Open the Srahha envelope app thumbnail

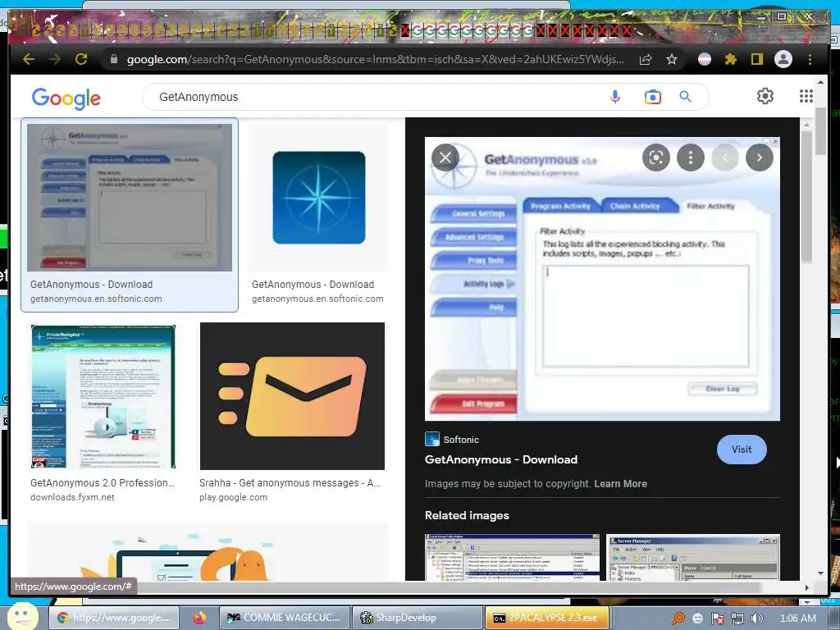(292, 396)
